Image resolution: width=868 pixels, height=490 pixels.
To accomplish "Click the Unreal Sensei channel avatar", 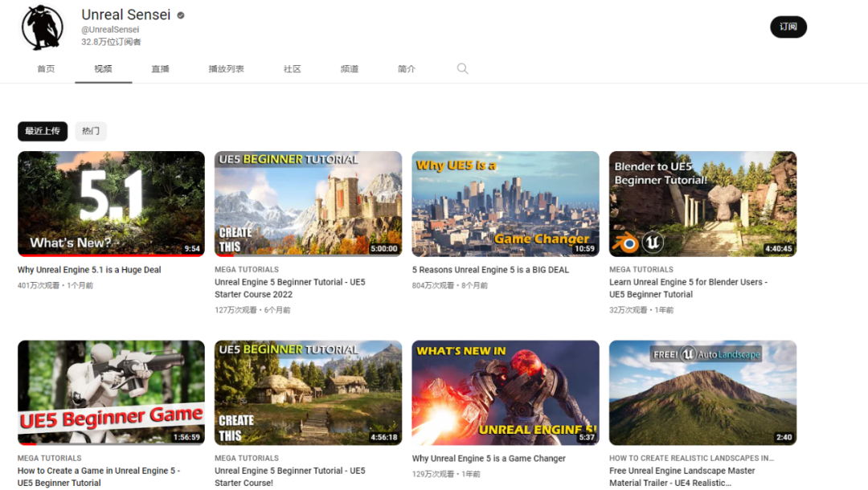I will (42, 27).
